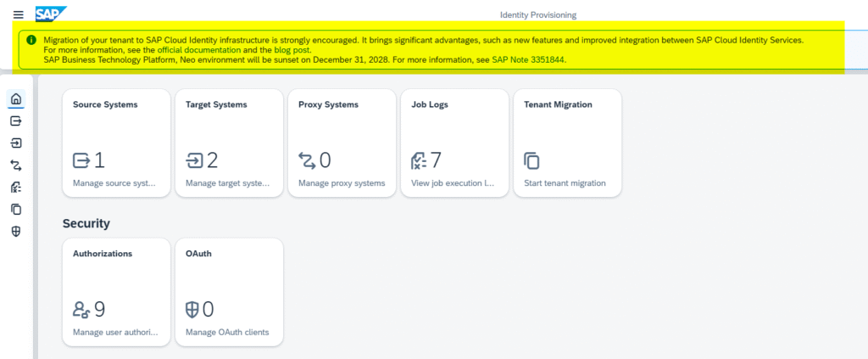Open Source Systems from the sidebar icon
This screenshot has width=868, height=359.
[x=16, y=121]
